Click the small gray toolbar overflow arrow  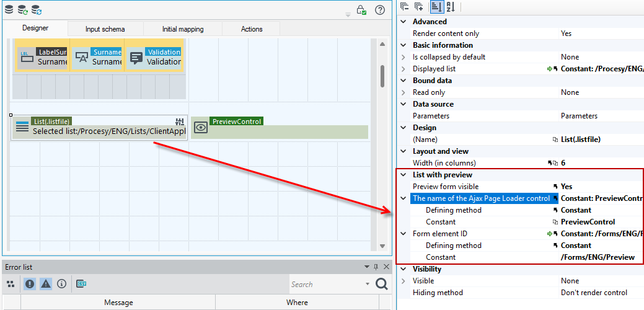point(348,15)
